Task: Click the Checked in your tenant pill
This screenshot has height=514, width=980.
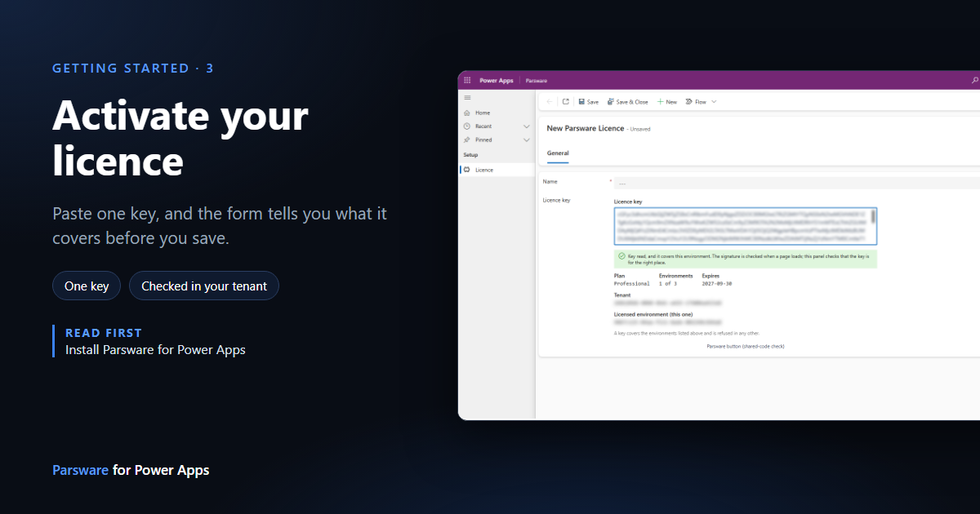Action: [x=204, y=286]
